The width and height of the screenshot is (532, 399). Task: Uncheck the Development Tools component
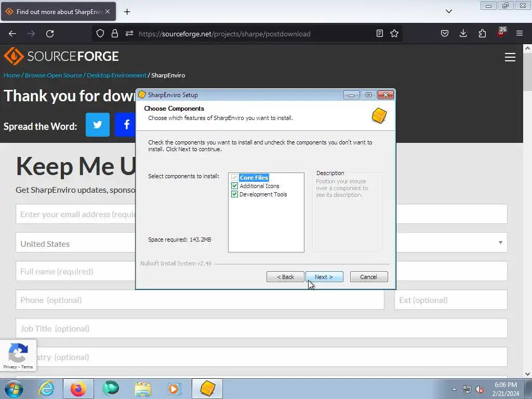pos(234,194)
